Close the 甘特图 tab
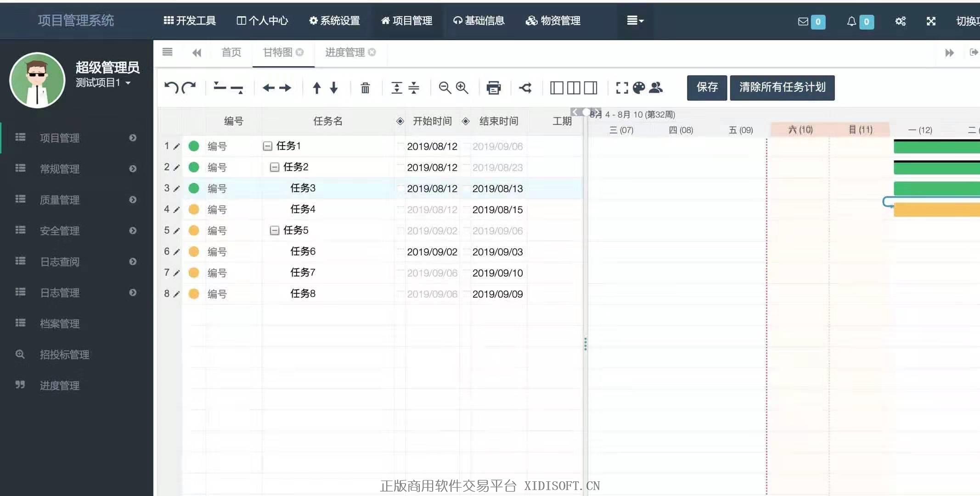The height and width of the screenshot is (496, 980). click(x=299, y=52)
